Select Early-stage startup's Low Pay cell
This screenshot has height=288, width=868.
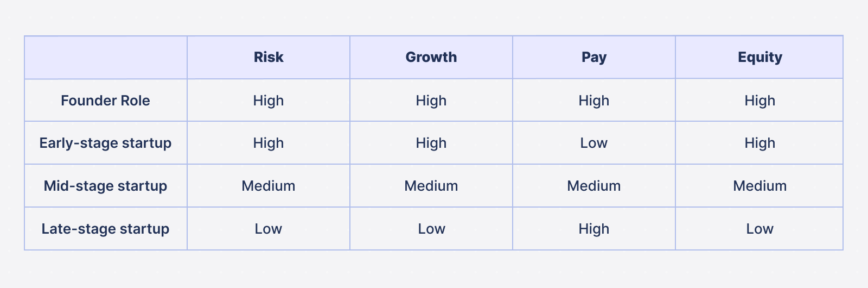point(594,143)
